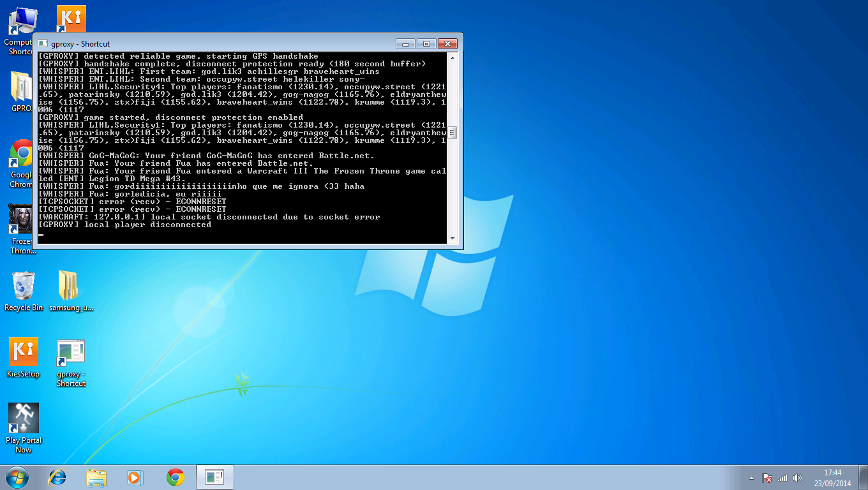Click the 'gordiiiiiiiiiiiiiiiiinho que me ignora' whisper
Viewport: 868px width, 490px height.
[202, 186]
